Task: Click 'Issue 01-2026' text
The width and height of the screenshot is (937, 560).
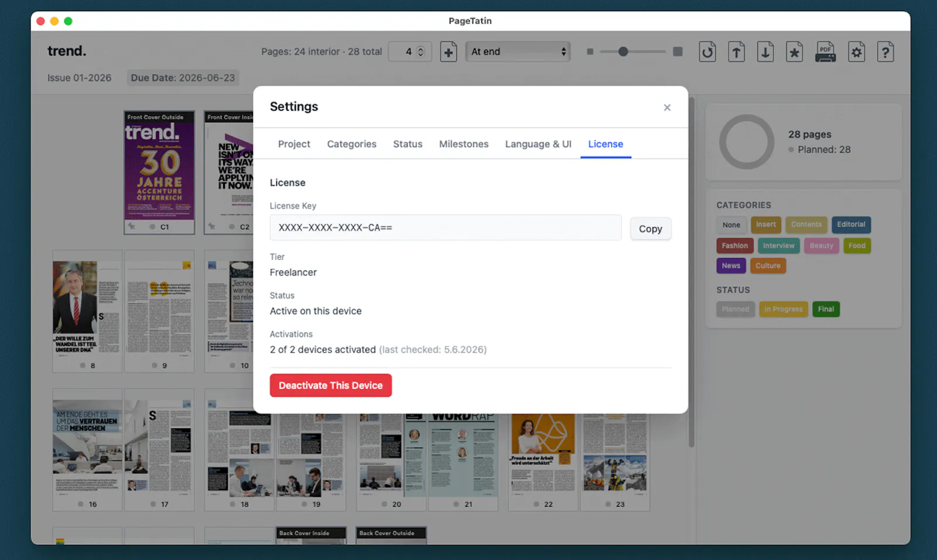Action: pyautogui.click(x=79, y=78)
